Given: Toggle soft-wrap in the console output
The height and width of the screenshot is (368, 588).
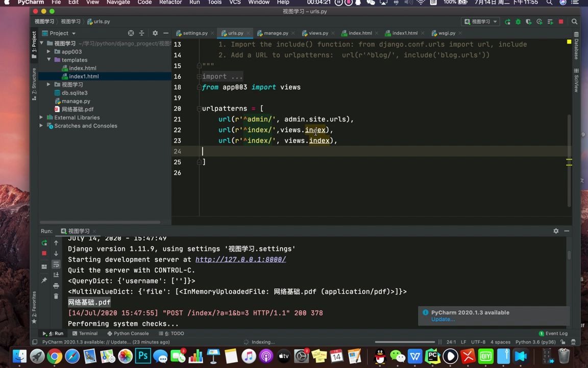Looking at the screenshot, I should [56, 265].
